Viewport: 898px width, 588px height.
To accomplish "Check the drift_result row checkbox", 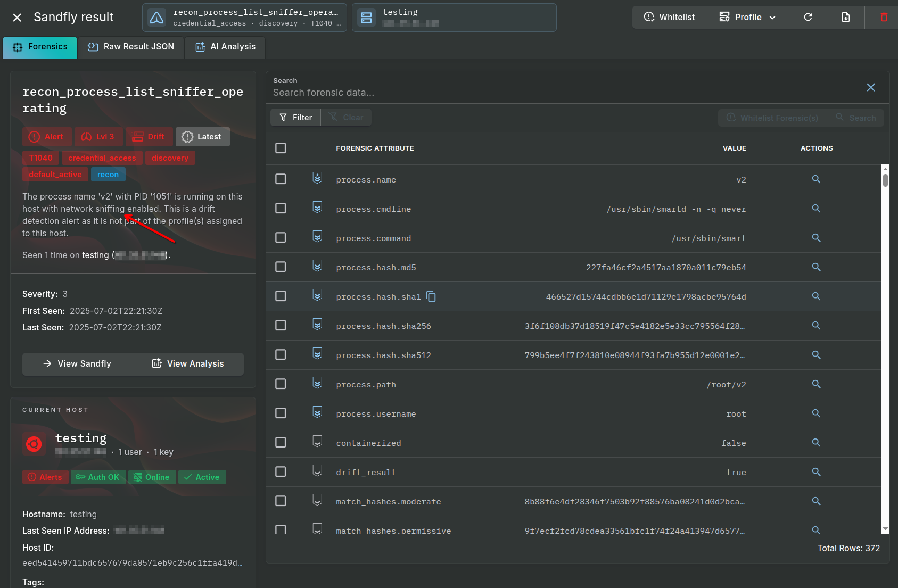I will coord(281,472).
